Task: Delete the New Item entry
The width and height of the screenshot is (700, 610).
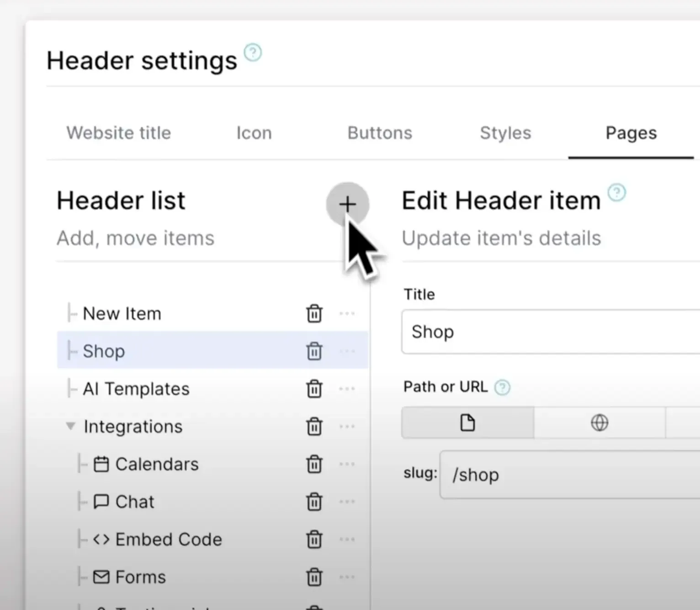Action: 314,314
